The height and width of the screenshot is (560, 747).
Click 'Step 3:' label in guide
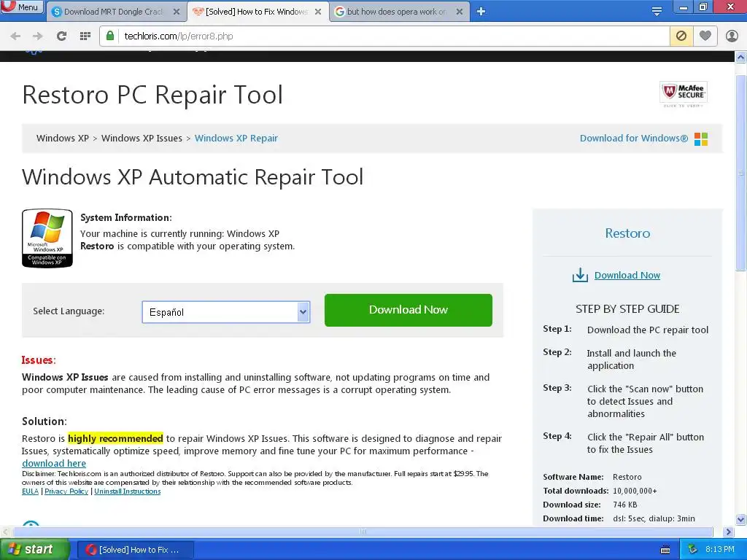[557, 388]
